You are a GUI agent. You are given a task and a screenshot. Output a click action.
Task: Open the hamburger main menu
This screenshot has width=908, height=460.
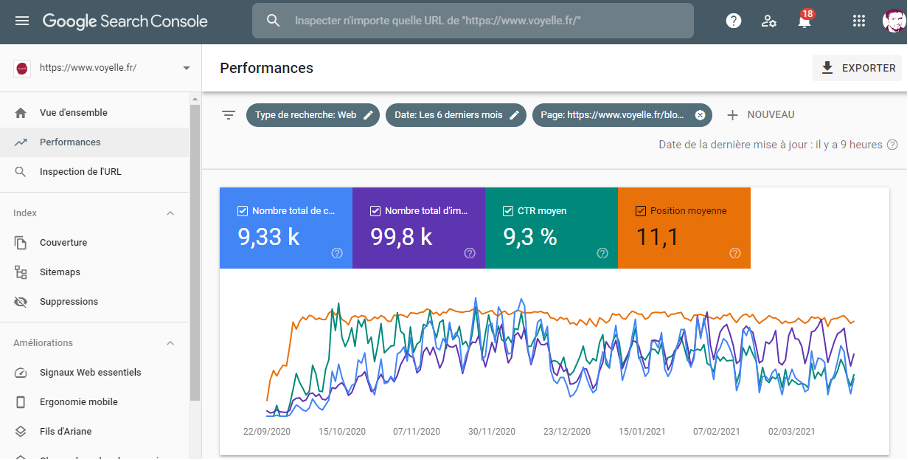pos(22,20)
